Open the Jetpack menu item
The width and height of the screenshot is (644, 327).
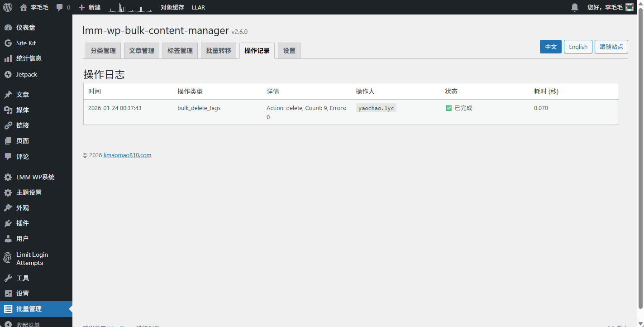27,74
